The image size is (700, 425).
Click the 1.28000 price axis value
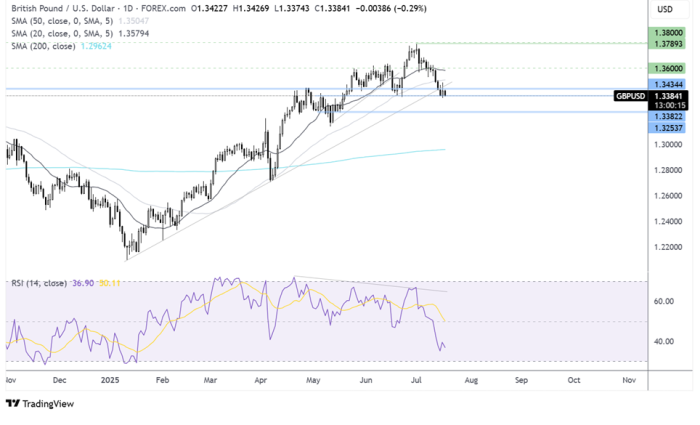tap(668, 170)
